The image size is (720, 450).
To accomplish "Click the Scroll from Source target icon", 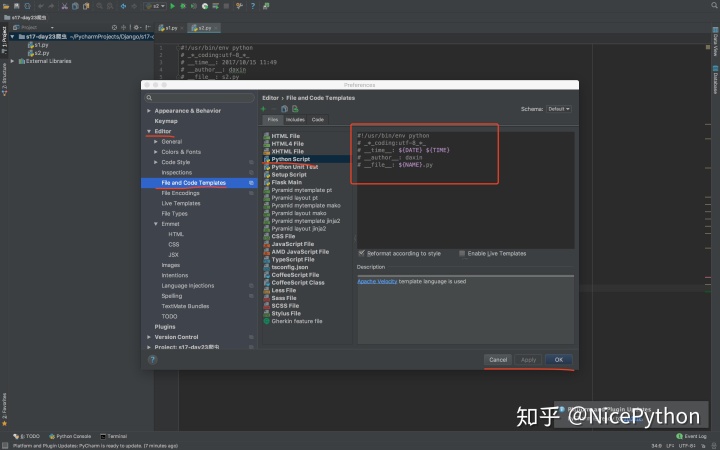I will pos(114,28).
